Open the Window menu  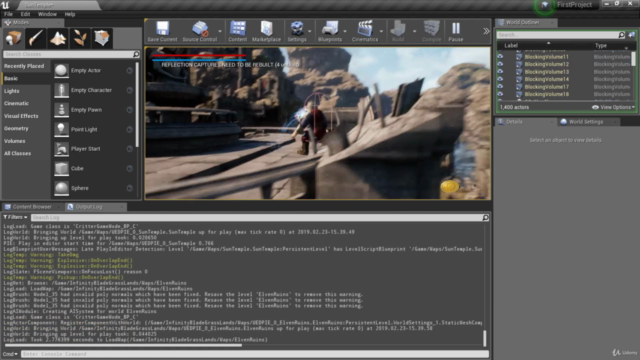[x=47, y=14]
